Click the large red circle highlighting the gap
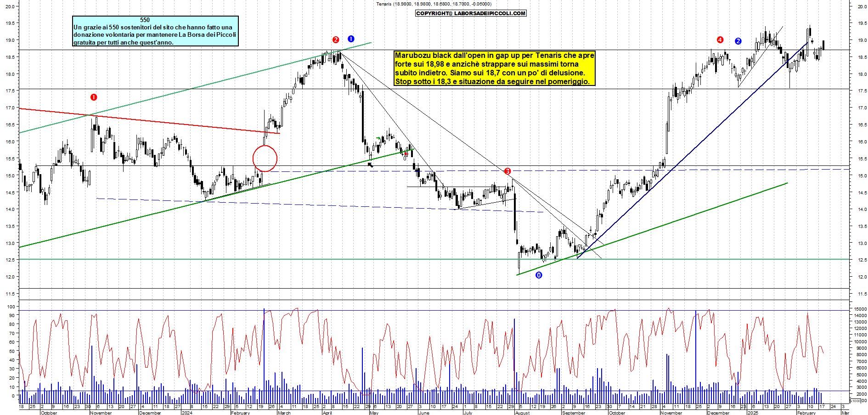Image resolution: width=868 pixels, height=415 pixels. (265, 159)
